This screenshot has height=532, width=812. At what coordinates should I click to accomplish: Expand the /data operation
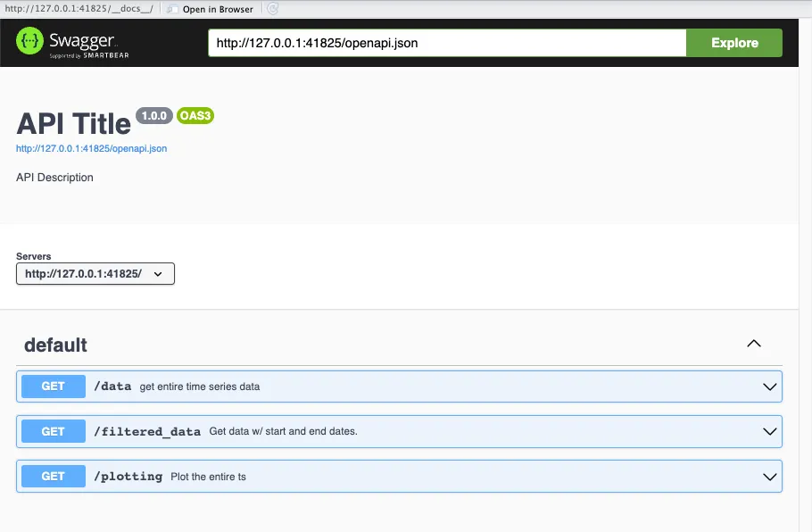769,386
